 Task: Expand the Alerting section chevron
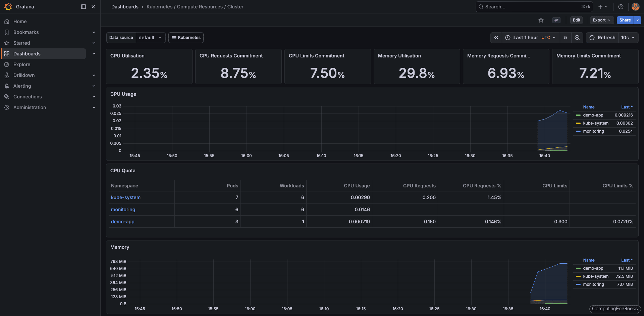tap(94, 86)
